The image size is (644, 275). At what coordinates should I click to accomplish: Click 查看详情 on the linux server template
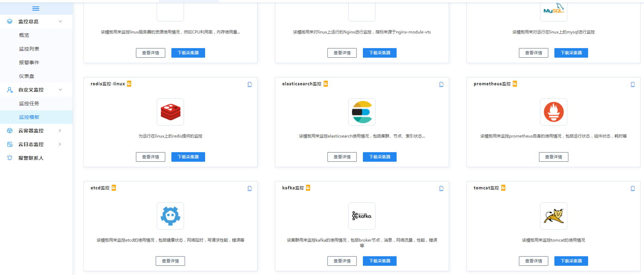tap(151, 53)
